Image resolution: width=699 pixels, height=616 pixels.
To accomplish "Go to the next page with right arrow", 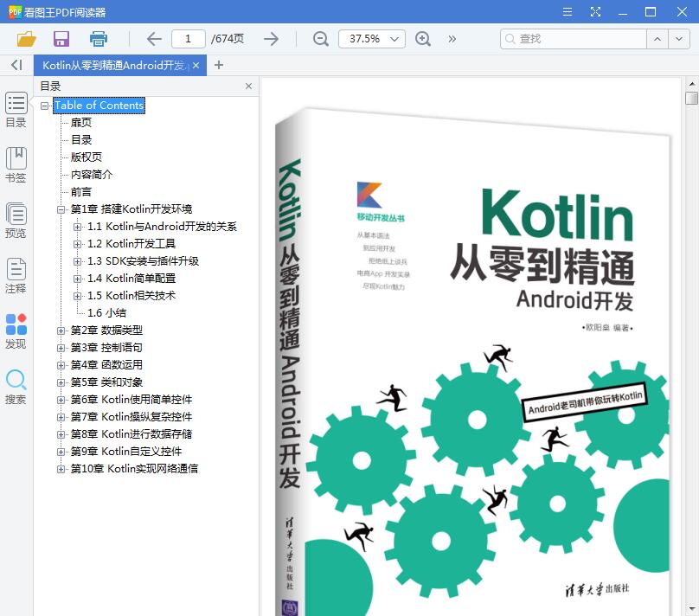I will pyautogui.click(x=271, y=39).
